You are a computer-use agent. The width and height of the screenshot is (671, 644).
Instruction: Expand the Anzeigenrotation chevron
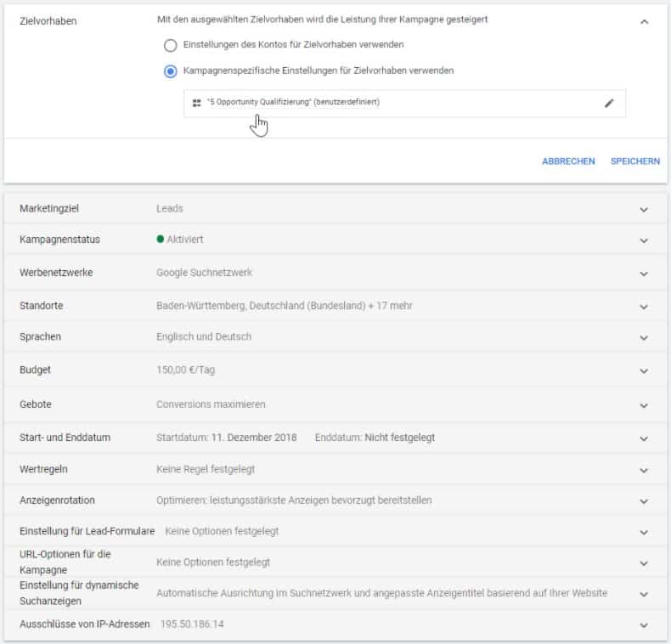click(644, 501)
